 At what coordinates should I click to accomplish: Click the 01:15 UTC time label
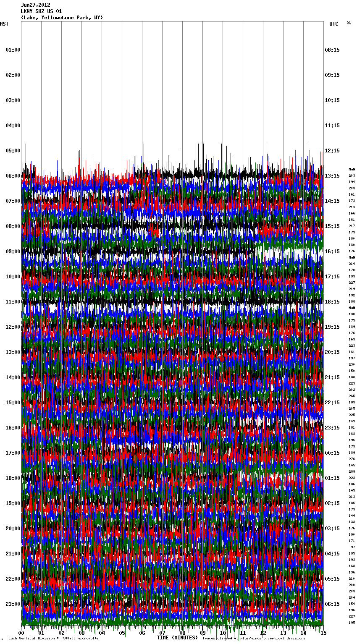332,478
